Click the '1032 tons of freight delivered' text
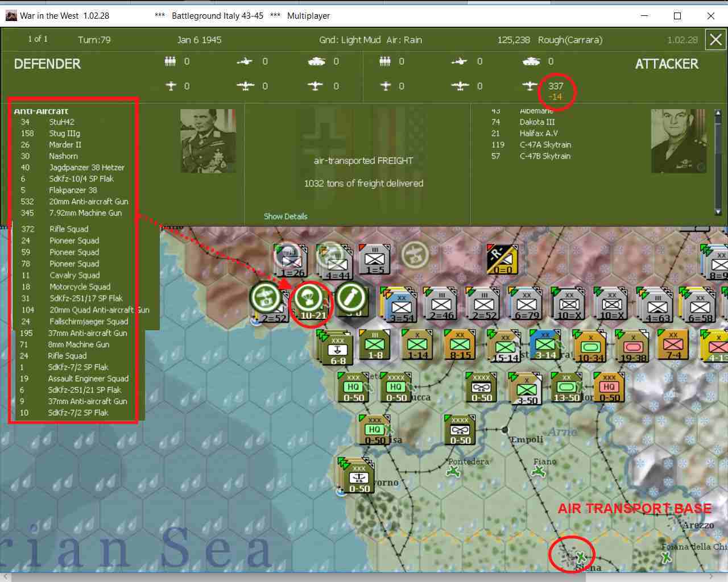Screen dimensions: 728x582 click(x=363, y=184)
